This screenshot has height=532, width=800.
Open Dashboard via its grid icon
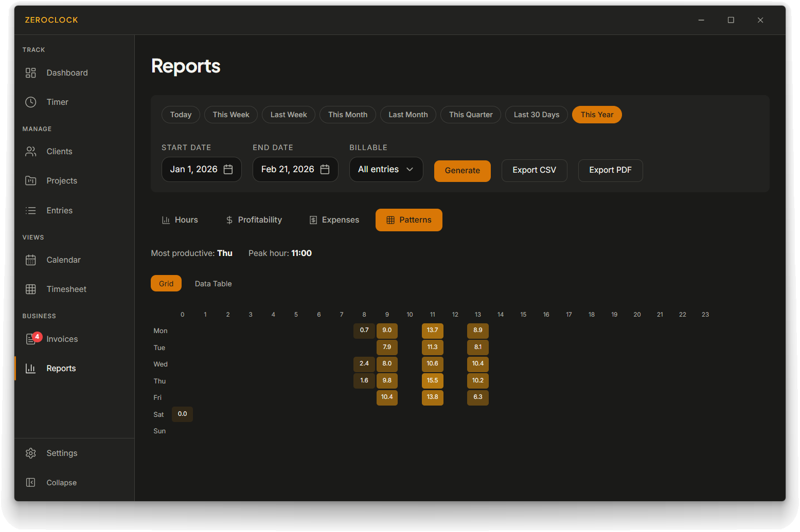[x=31, y=73]
